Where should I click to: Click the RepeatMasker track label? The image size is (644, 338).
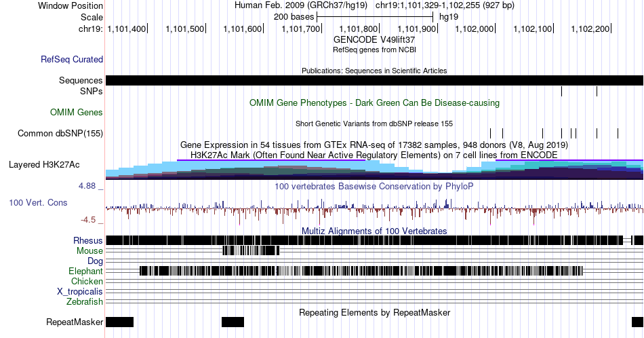point(75,322)
